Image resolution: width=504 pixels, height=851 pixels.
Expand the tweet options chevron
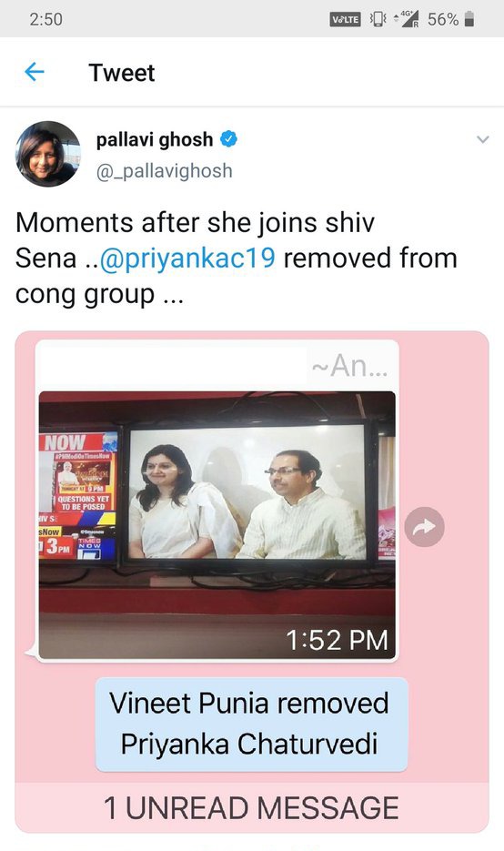(x=482, y=139)
